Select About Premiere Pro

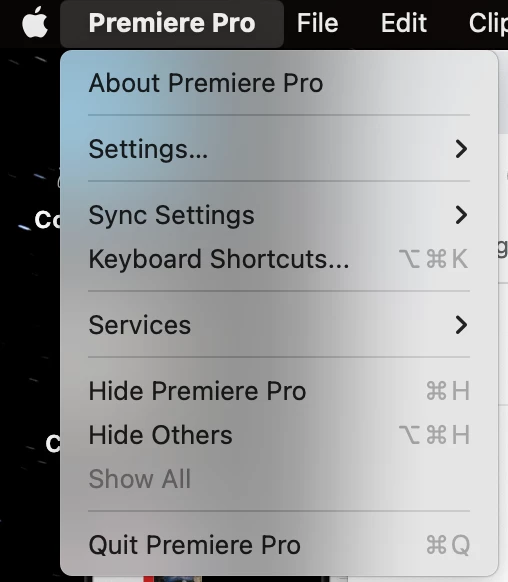tap(279, 83)
